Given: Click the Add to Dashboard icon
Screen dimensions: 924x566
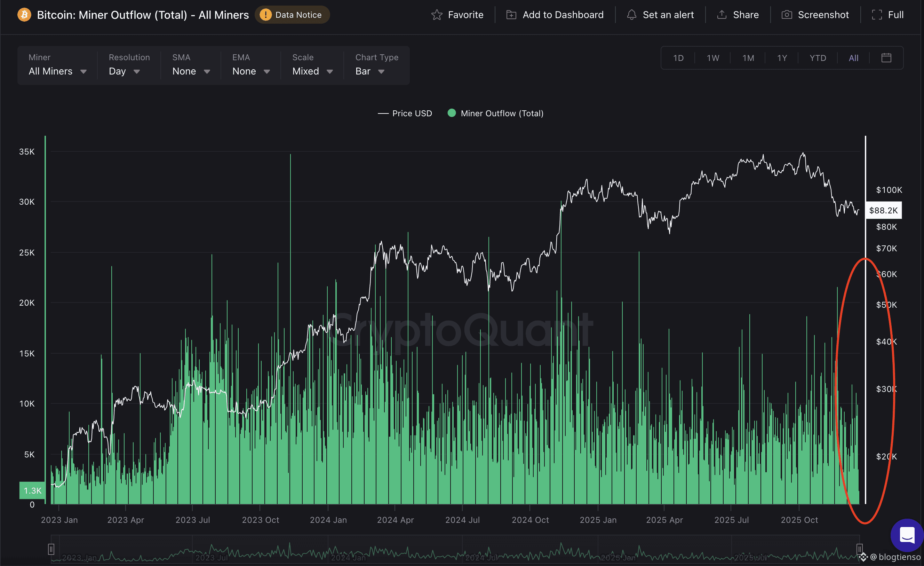Looking at the screenshot, I should point(511,15).
